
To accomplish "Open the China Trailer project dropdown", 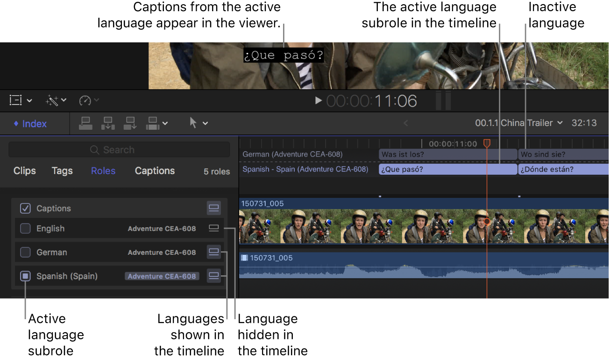I will 561,123.
